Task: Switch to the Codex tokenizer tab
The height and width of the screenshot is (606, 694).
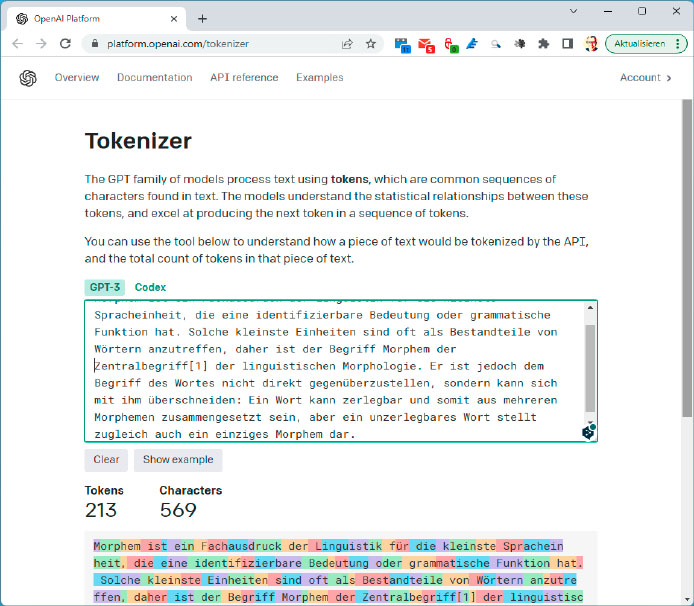Action: [x=150, y=287]
